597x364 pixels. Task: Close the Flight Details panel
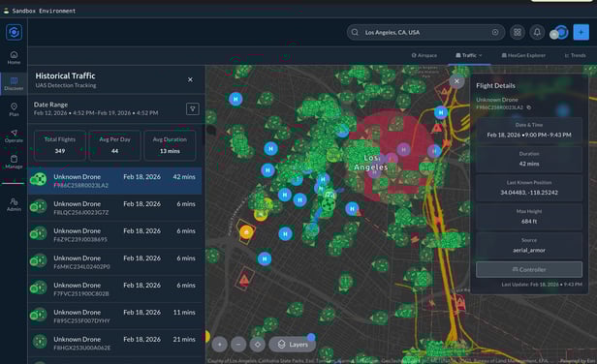point(456,81)
